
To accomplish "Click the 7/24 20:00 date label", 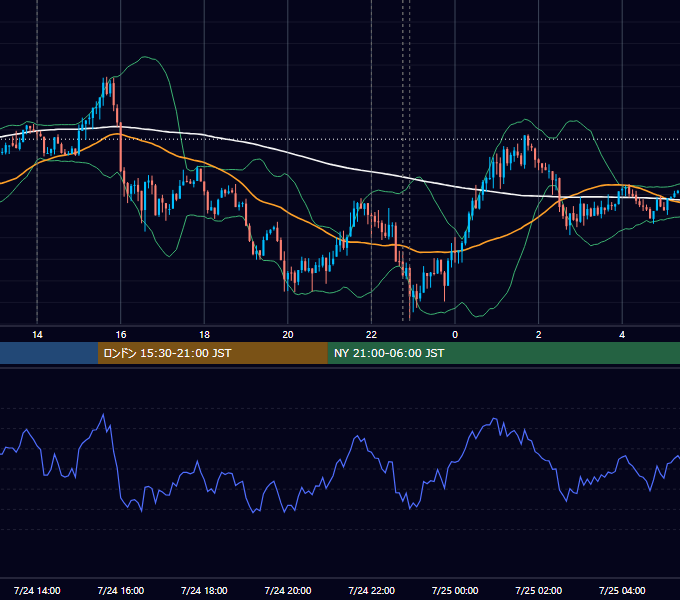I will [x=288, y=590].
